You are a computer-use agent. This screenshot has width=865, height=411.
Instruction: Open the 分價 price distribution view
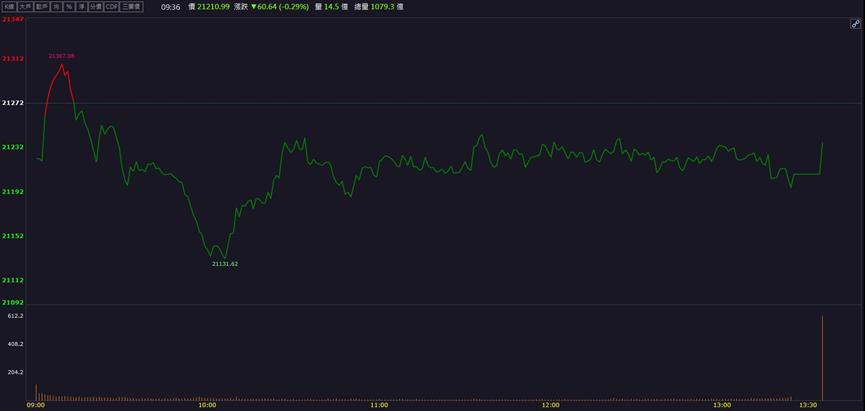tap(96, 7)
